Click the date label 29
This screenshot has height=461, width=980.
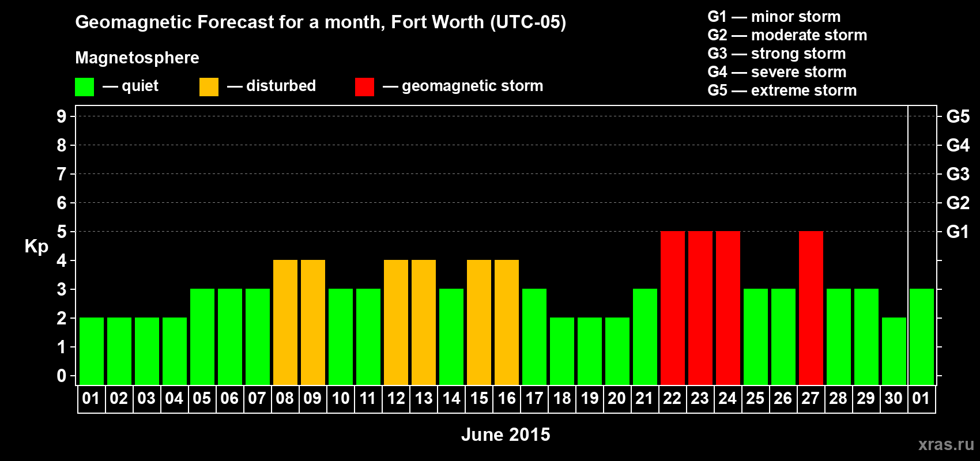coord(866,398)
